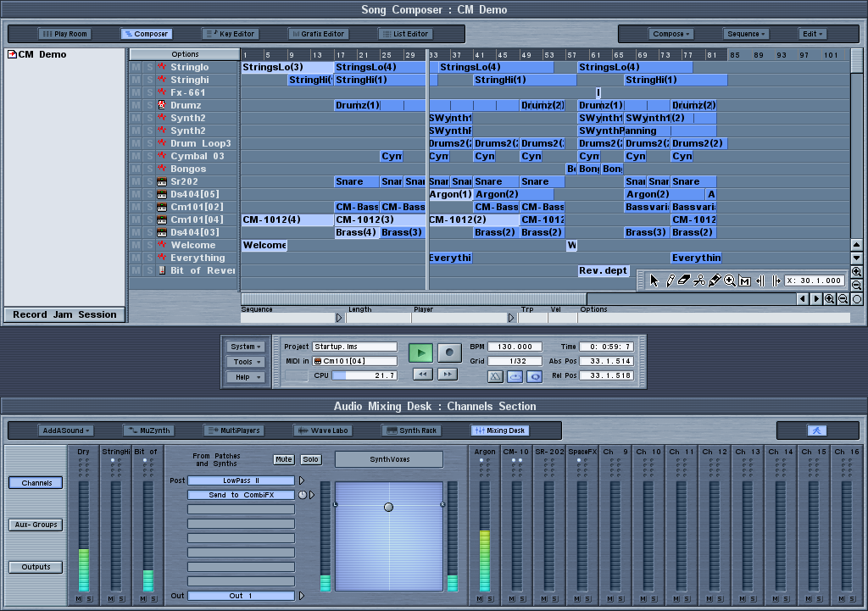Click the Grid 1/32 value field
Screen dimensions: 868x611
(515, 361)
